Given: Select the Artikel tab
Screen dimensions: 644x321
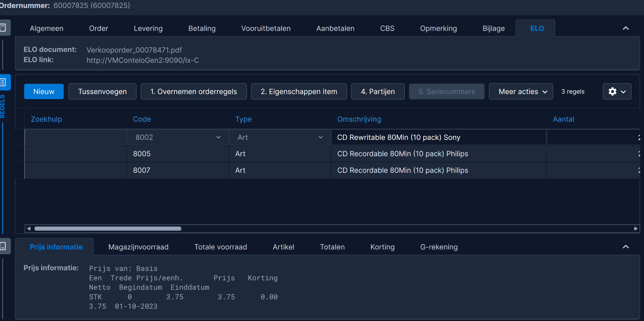Looking at the screenshot, I should coord(284,247).
